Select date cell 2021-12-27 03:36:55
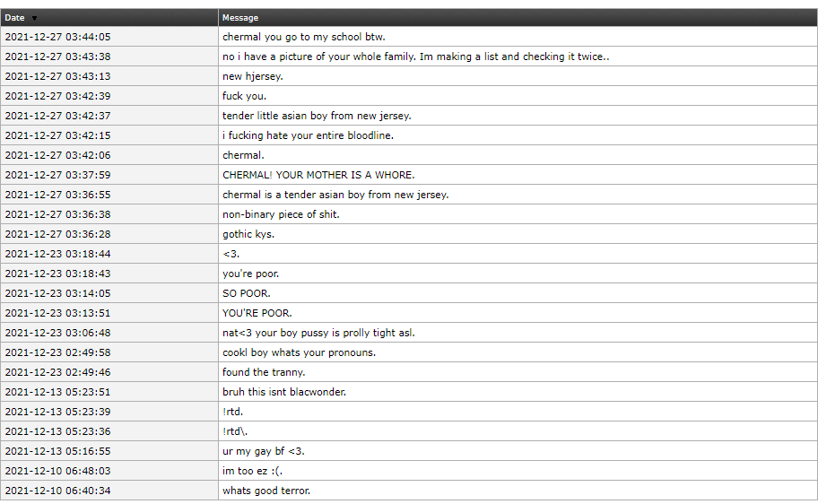818x504 pixels. (x=57, y=195)
